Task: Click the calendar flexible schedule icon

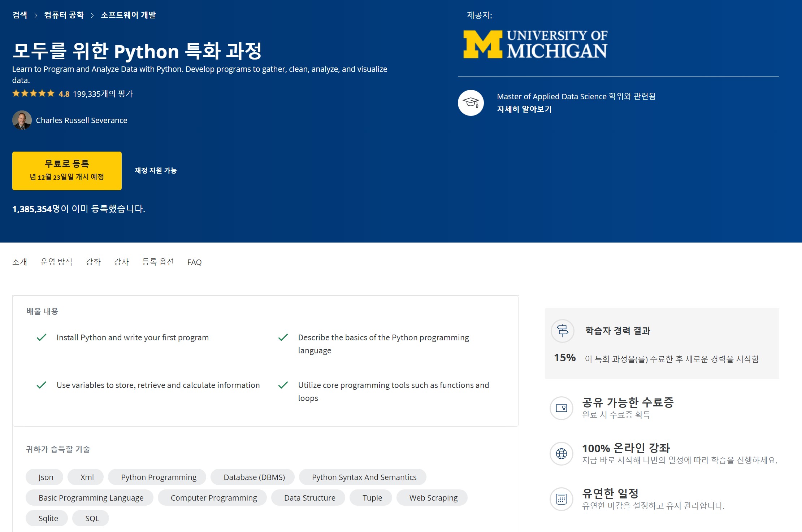Action: [x=562, y=499]
